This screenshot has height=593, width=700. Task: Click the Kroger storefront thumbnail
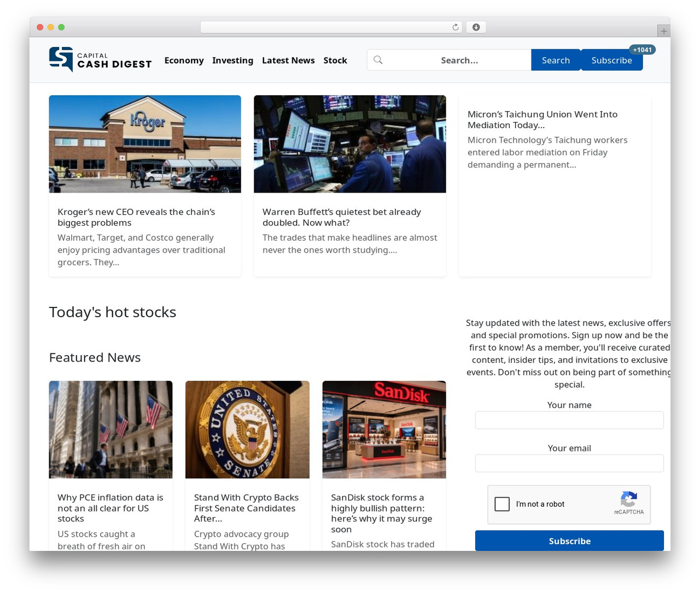point(145,144)
